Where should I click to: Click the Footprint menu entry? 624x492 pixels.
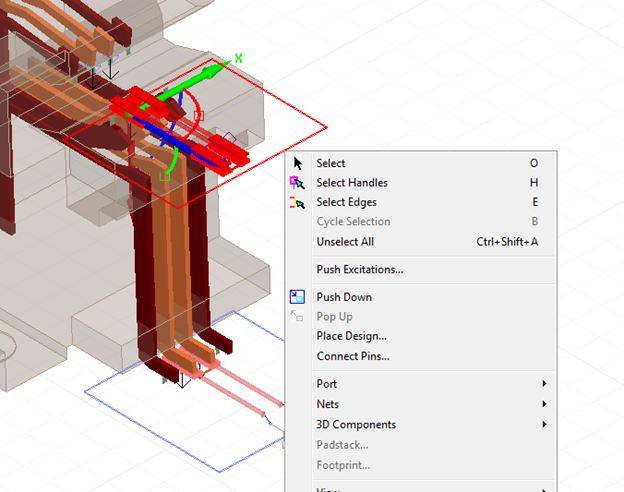[343, 465]
